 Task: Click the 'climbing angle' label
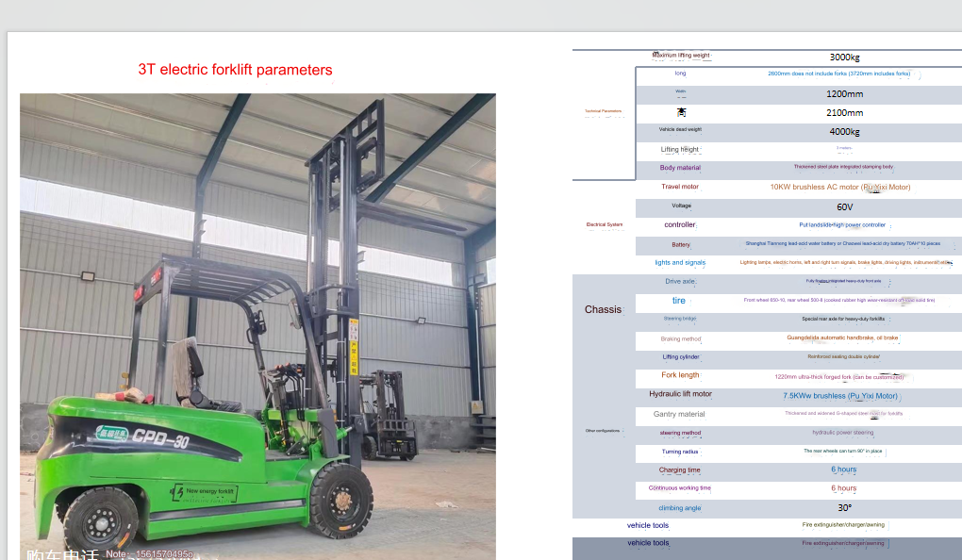point(680,508)
